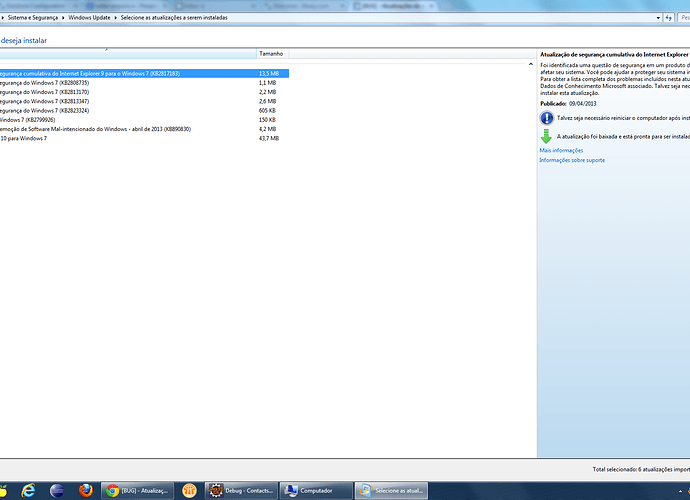Viewport: 690px width, 500px height.
Task: Open the 'Informações sobre suporte' link
Action: (x=572, y=160)
